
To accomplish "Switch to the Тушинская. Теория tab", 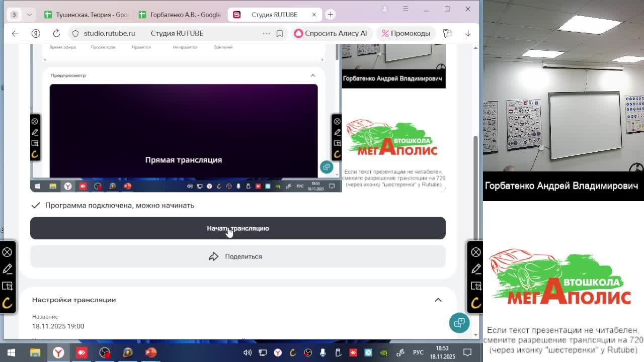I will click(x=86, y=15).
